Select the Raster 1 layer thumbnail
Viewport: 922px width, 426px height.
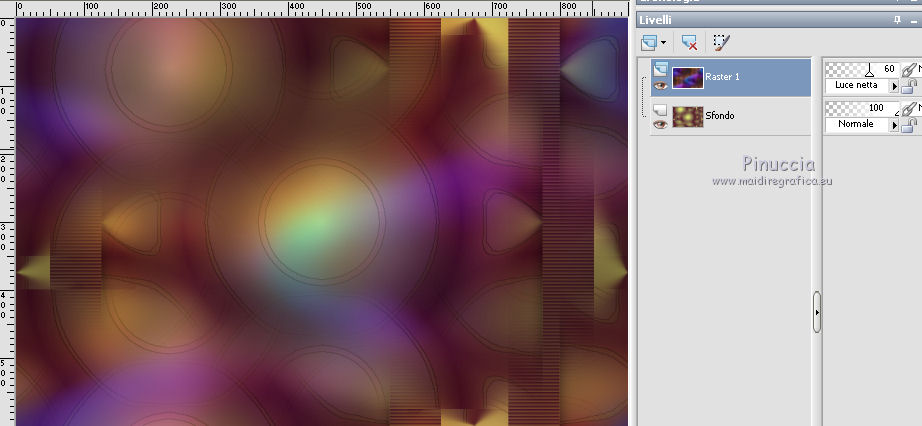688,78
